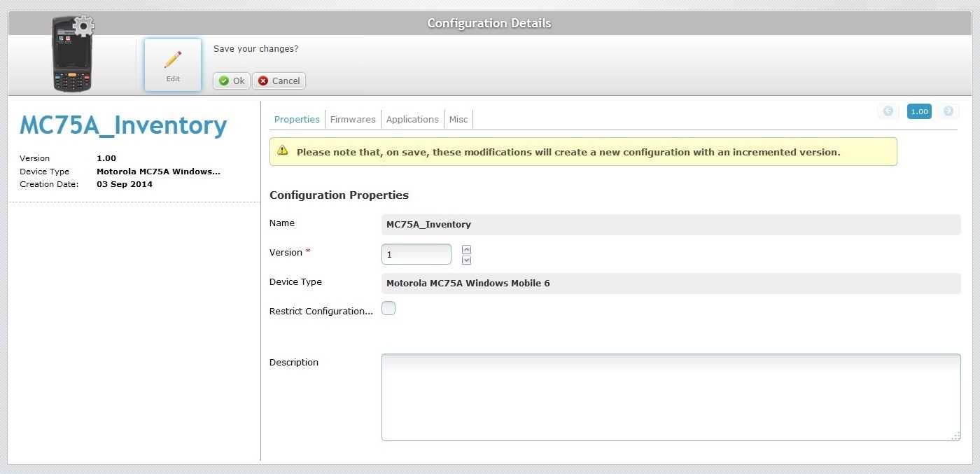The height and width of the screenshot is (474, 980).
Task: Select version 1.00 pager button
Action: (919, 111)
